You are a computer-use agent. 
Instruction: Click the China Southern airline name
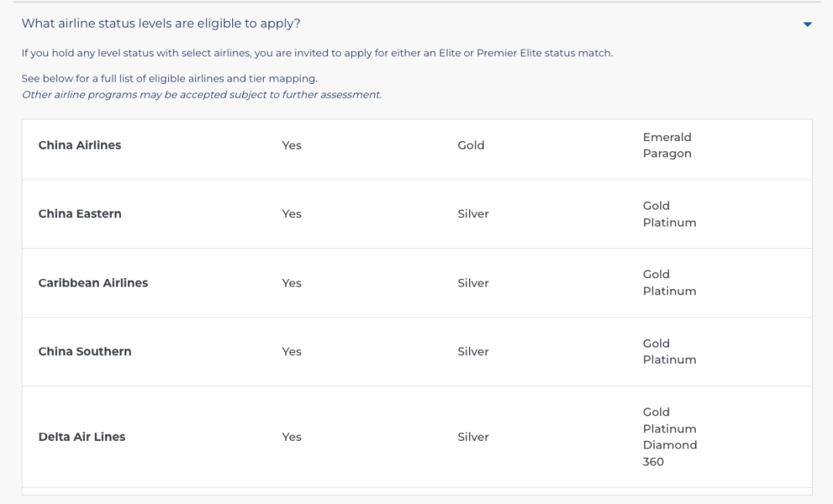85,351
